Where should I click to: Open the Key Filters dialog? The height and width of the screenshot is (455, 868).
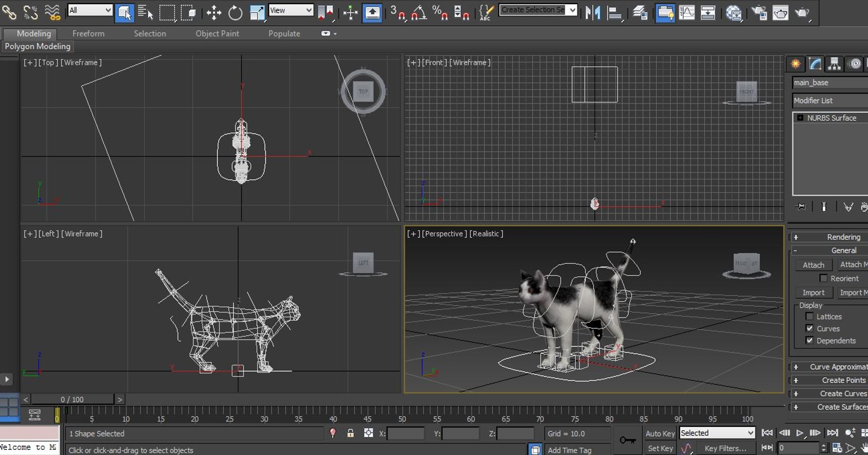[x=725, y=448]
